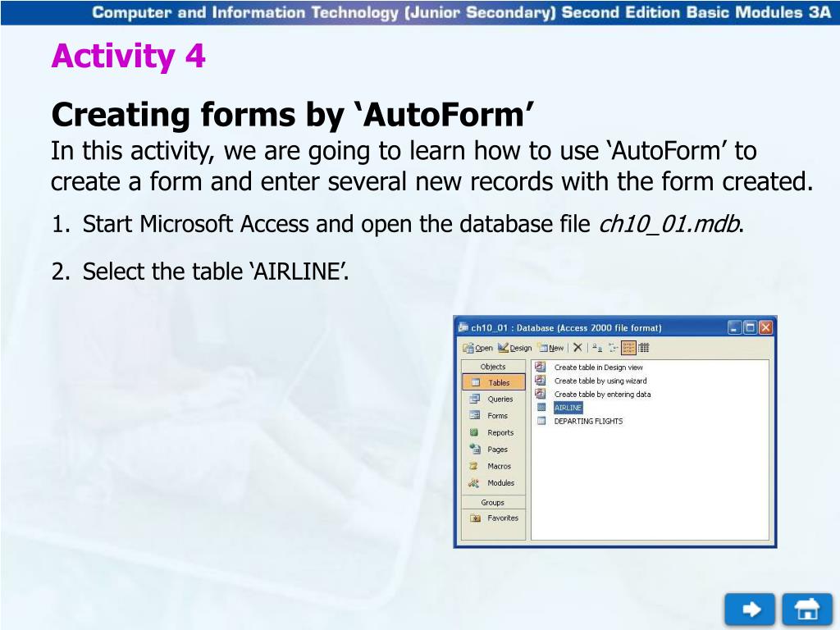Click the file name 'ch10_01.mdb'

[x=669, y=224]
